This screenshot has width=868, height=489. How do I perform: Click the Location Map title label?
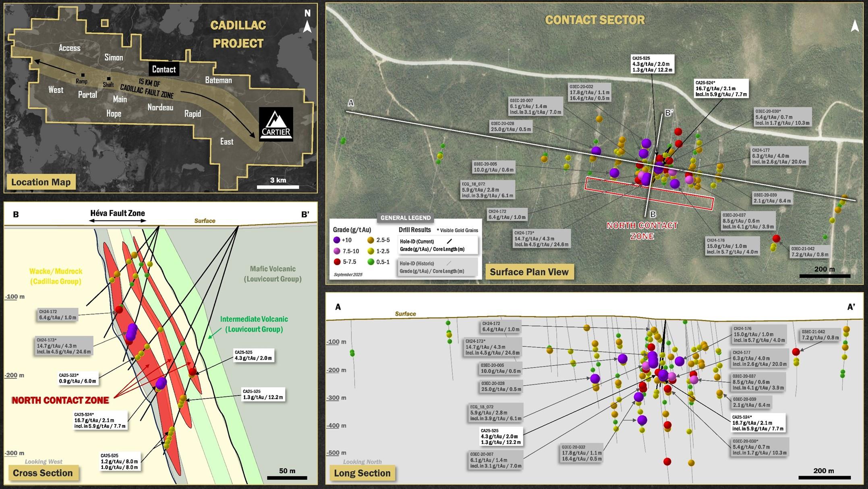[41, 182]
